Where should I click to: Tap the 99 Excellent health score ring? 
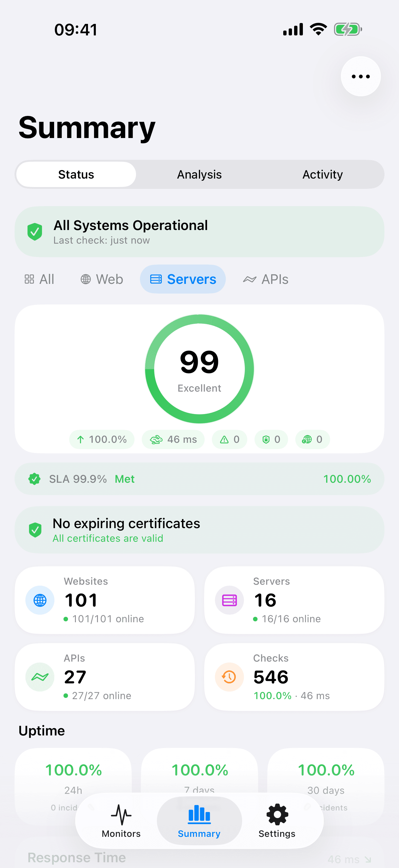coord(199,369)
